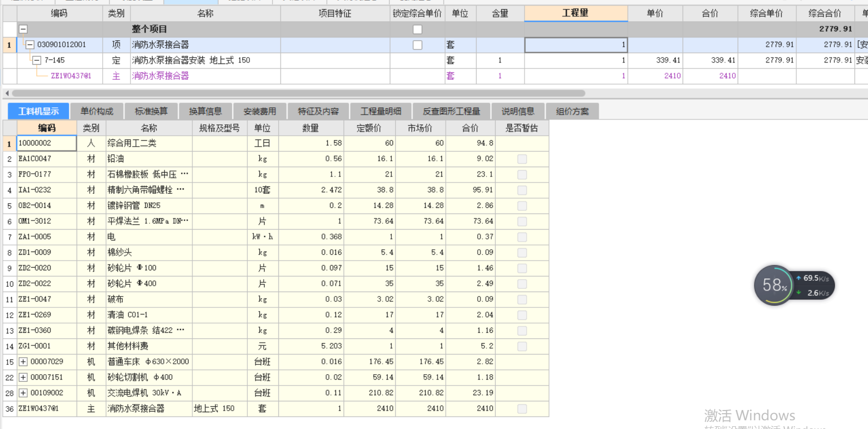Check 是否暂估 for 棉纱头 row
Viewport: 868px width, 429px height.
(x=522, y=253)
